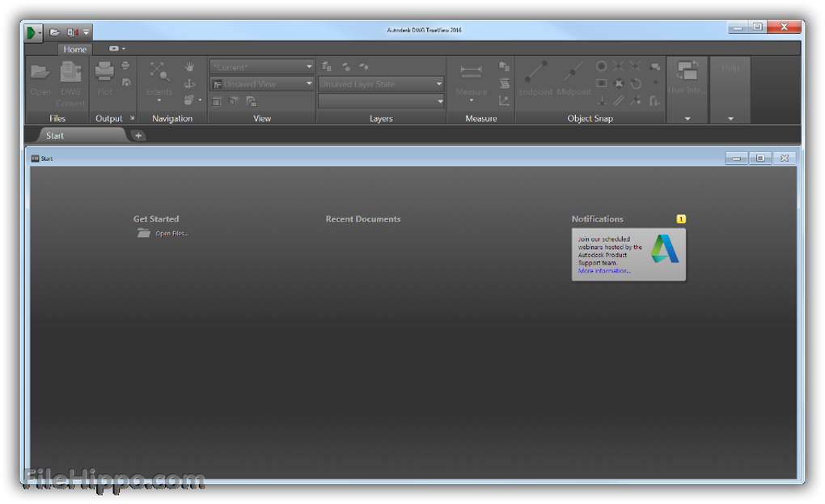Open the Unsaved Layer State dropdown
Image resolution: width=825 pixels, height=504 pixels.
[x=381, y=83]
